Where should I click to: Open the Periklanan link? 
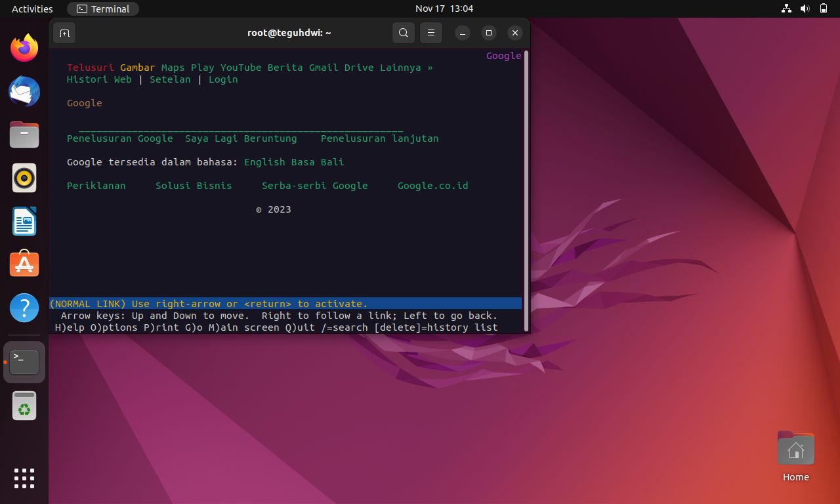click(x=96, y=186)
